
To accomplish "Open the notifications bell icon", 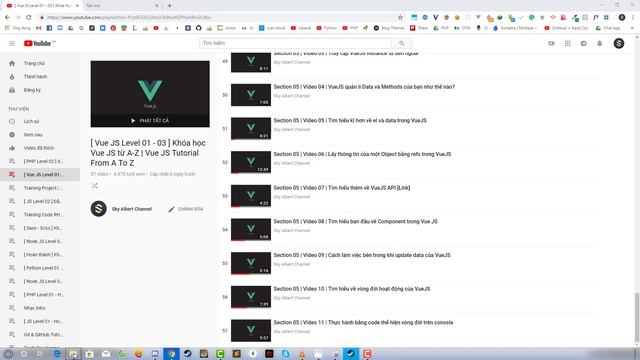I will pyautogui.click(x=600, y=43).
